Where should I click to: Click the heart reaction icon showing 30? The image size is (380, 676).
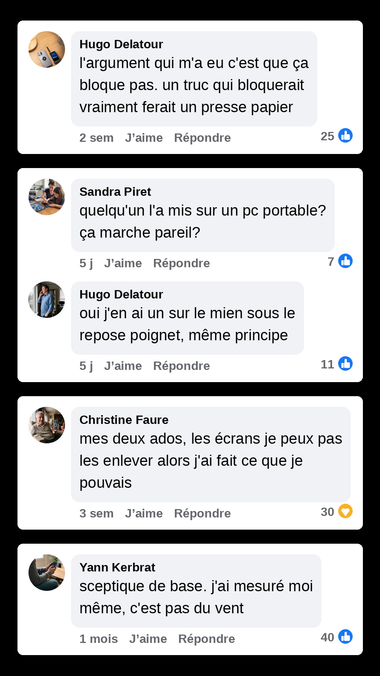pyautogui.click(x=345, y=511)
